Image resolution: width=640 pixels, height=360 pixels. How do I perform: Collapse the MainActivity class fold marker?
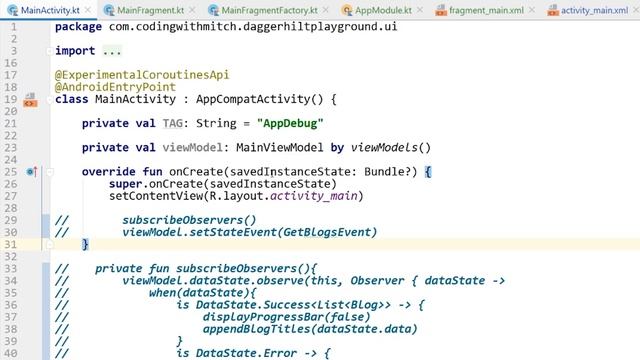click(49, 100)
